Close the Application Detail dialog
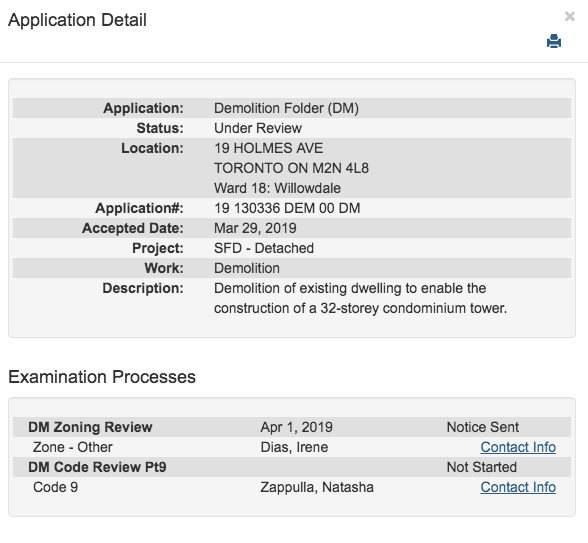 570,16
